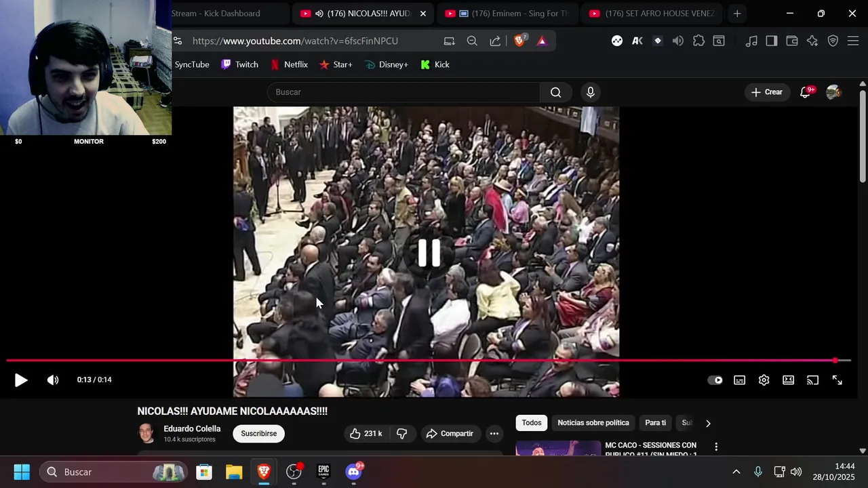Open the Disney+ bookmark

(386, 65)
